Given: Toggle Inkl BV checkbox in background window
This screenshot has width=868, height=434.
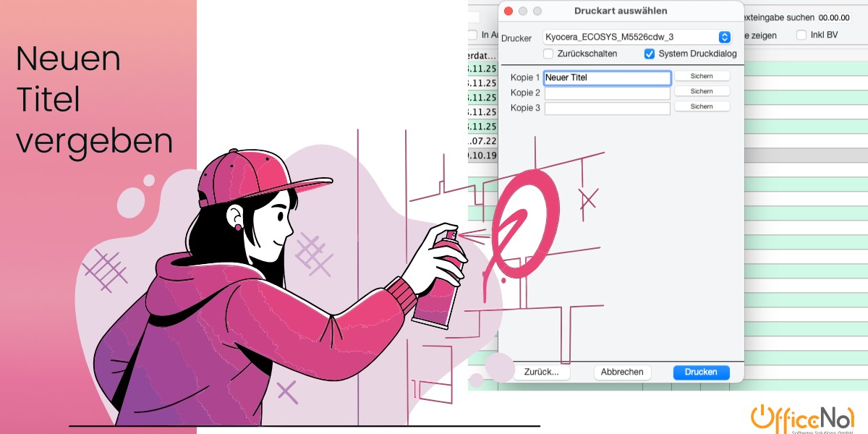Looking at the screenshot, I should point(801,35).
